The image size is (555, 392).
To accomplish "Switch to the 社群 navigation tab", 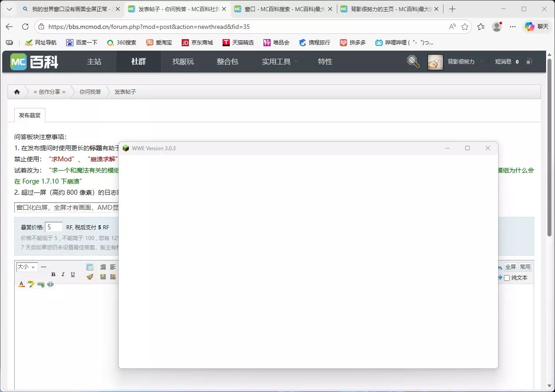I will pyautogui.click(x=138, y=62).
